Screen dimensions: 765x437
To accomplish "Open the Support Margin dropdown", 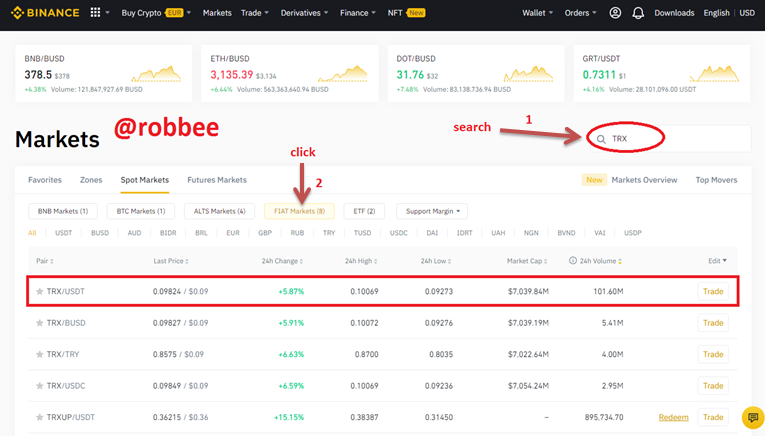I will coord(432,211).
